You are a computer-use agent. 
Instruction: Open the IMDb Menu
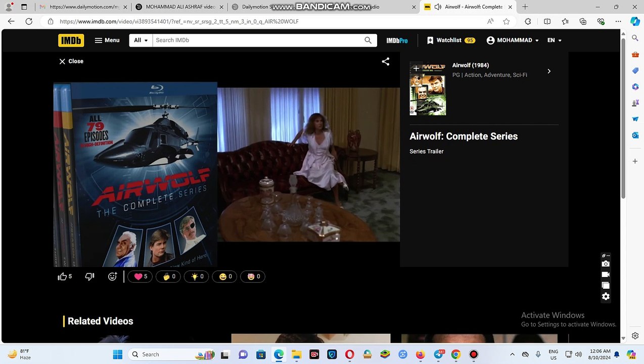(107, 40)
